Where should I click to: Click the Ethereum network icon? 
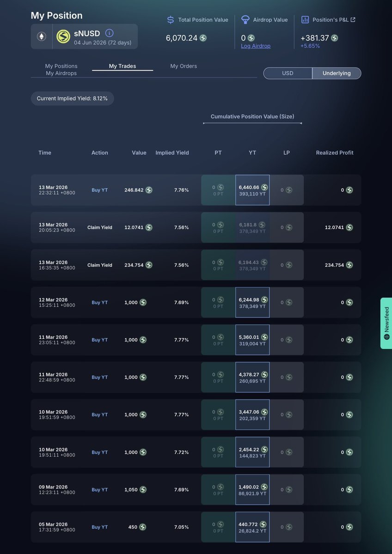42,37
